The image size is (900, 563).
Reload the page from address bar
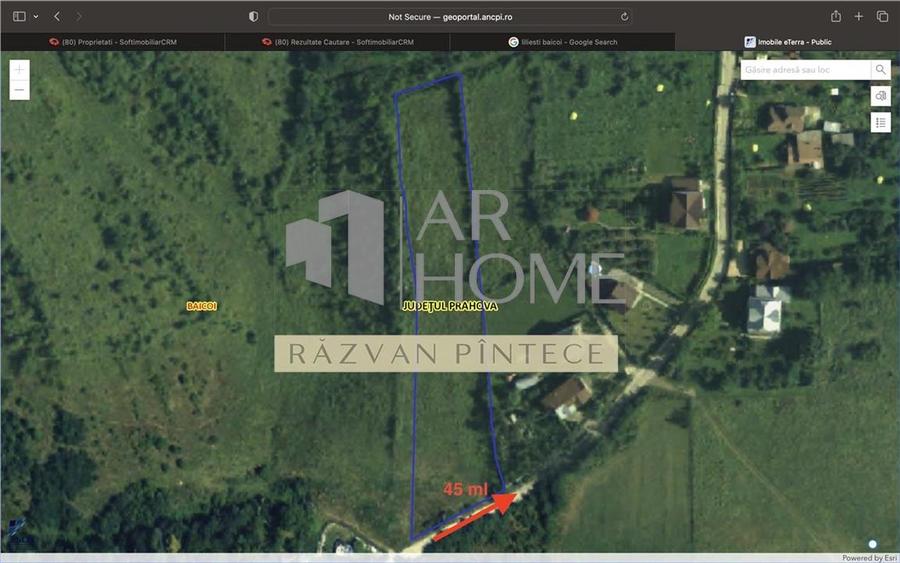click(x=625, y=17)
